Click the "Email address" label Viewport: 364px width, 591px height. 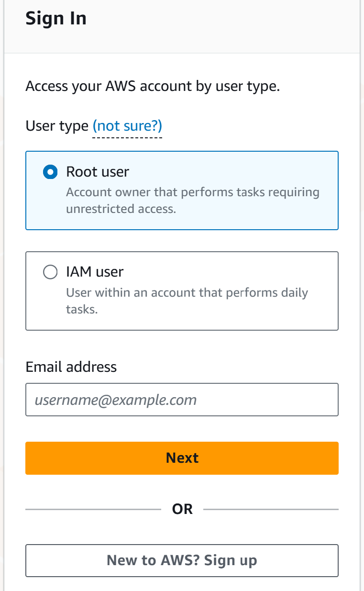pos(71,367)
